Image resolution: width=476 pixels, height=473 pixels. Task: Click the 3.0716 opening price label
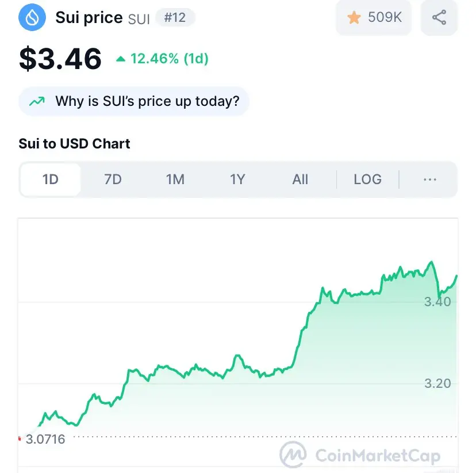coord(45,439)
